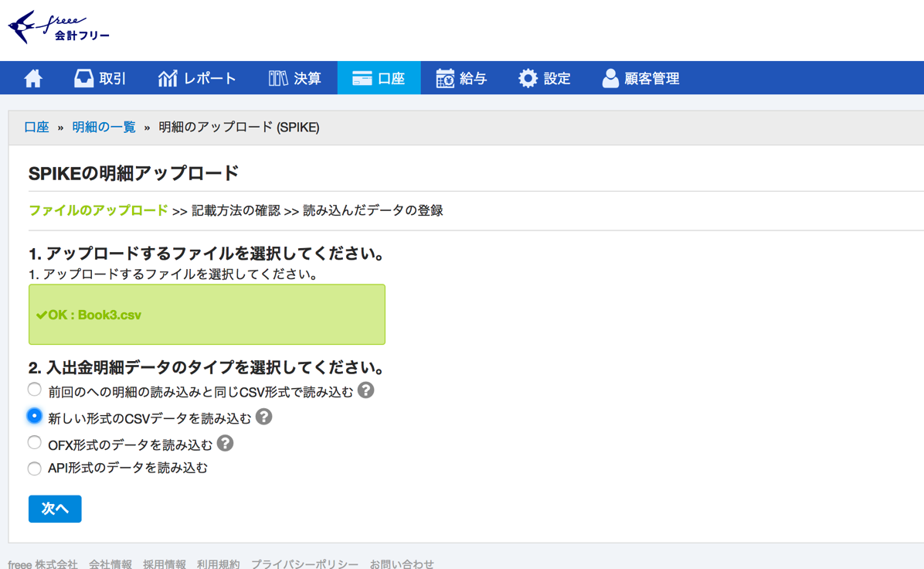Go to the home icon
924x569 pixels.
point(33,78)
